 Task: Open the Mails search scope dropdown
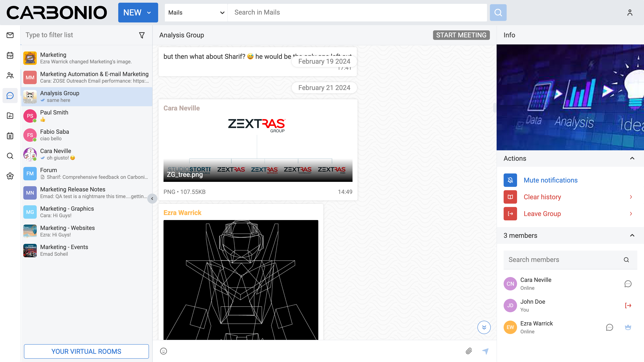pos(196,13)
